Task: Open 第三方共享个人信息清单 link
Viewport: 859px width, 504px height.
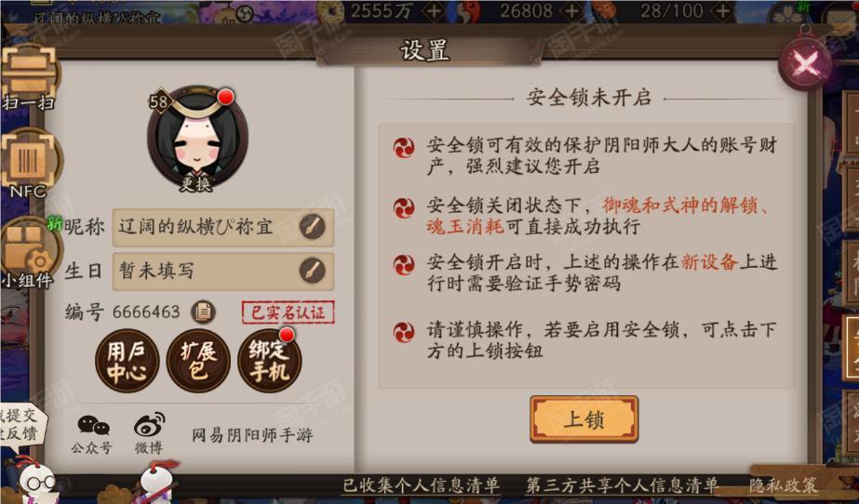Action: coord(622,484)
